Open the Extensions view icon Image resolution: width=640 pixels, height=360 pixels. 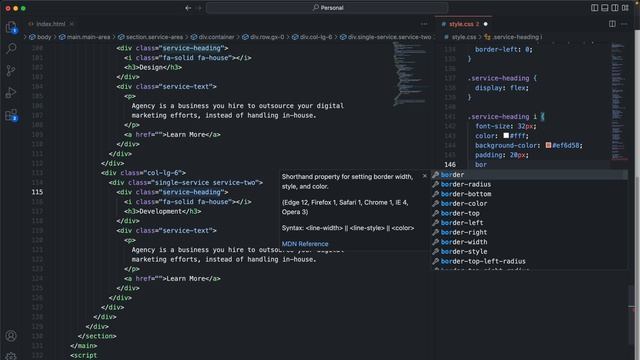[x=11, y=115]
